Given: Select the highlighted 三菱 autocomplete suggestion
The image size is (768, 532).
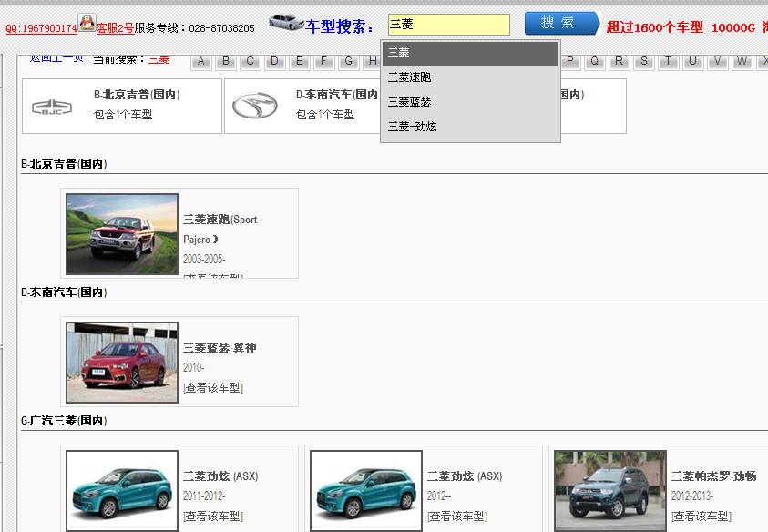Looking at the screenshot, I should 470,53.
